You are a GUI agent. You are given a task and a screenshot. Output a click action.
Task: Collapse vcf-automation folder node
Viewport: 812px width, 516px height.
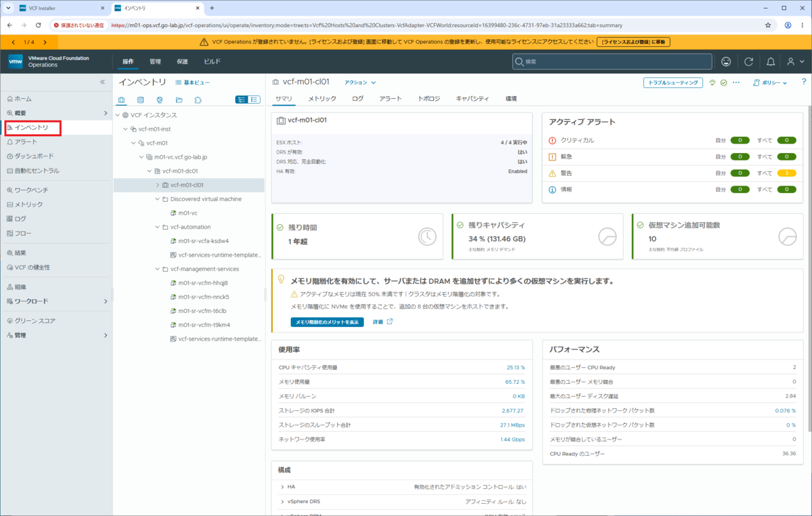(x=158, y=227)
